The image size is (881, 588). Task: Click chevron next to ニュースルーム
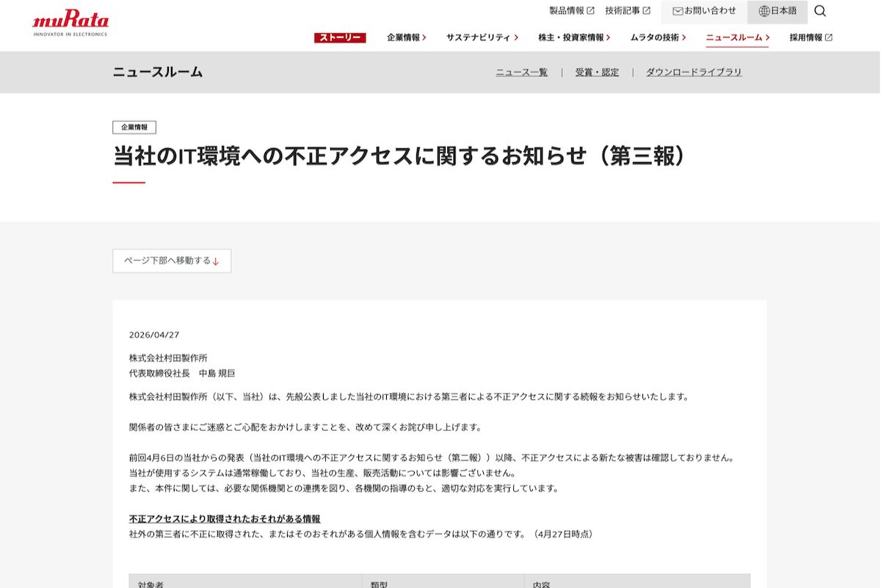click(x=767, y=37)
